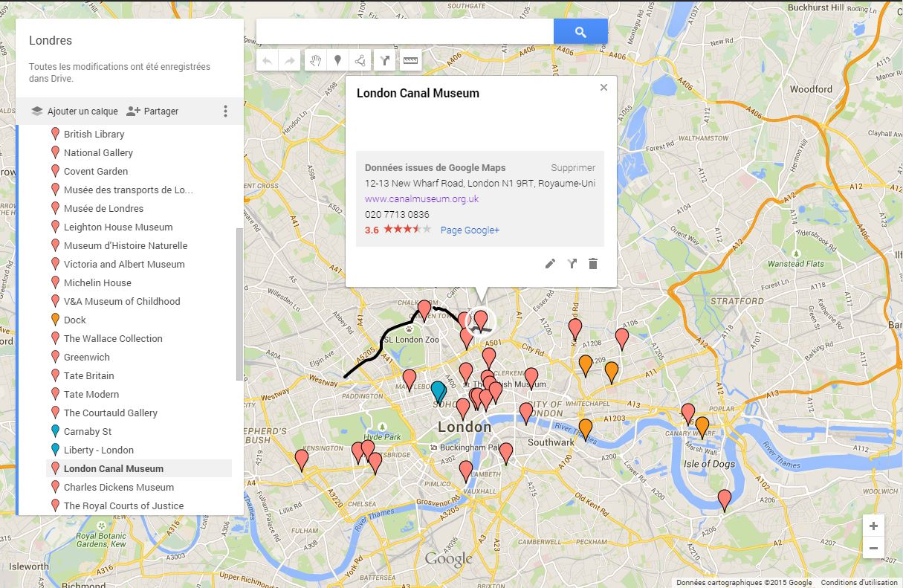Edit London Canal Museum with pencil icon
The image size is (903, 588).
pyautogui.click(x=550, y=263)
